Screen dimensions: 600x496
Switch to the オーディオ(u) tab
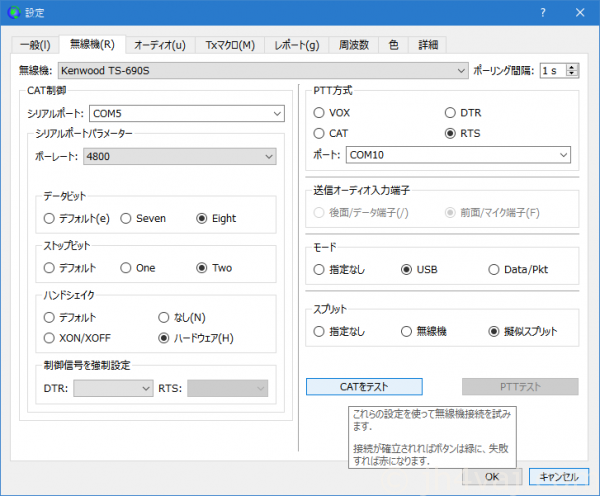[x=160, y=45]
